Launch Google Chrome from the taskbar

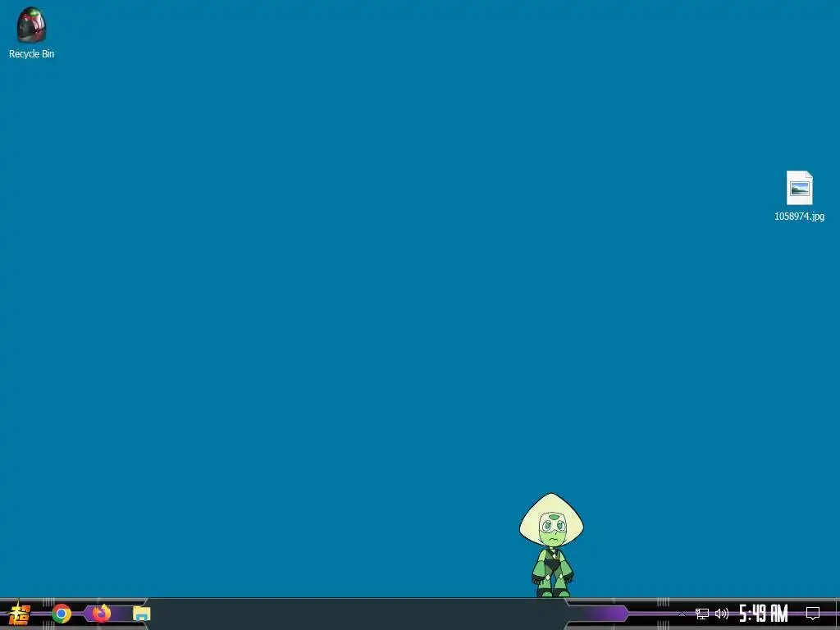62,614
